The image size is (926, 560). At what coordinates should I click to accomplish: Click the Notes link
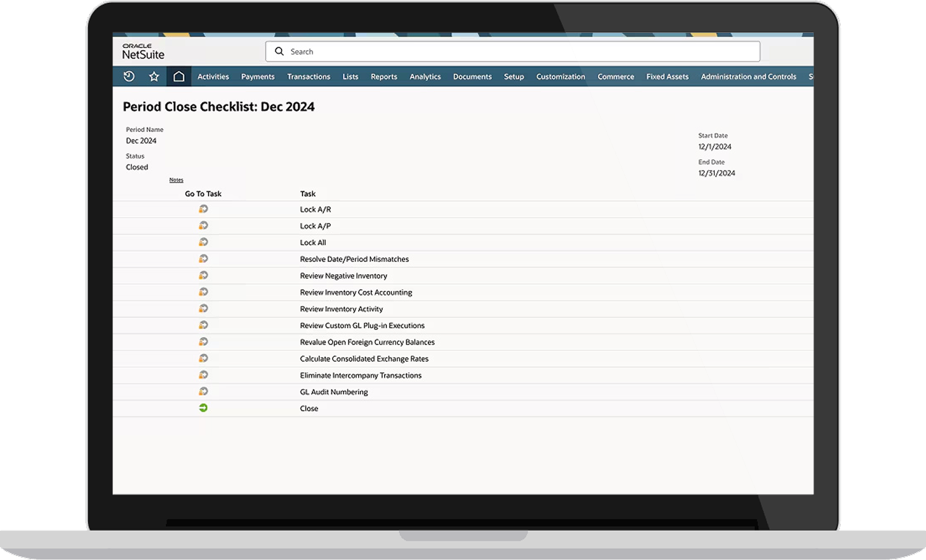(177, 180)
